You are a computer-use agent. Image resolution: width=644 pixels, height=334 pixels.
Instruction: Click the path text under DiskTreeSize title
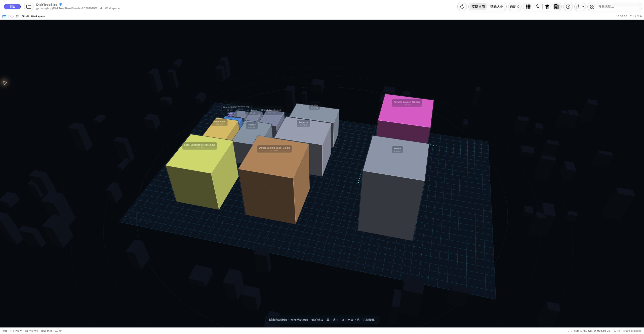tap(78, 8)
